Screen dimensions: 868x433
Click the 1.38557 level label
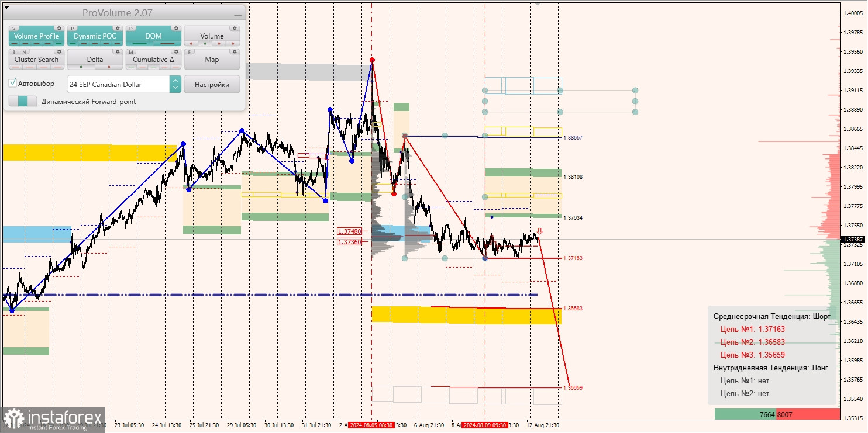pos(573,137)
